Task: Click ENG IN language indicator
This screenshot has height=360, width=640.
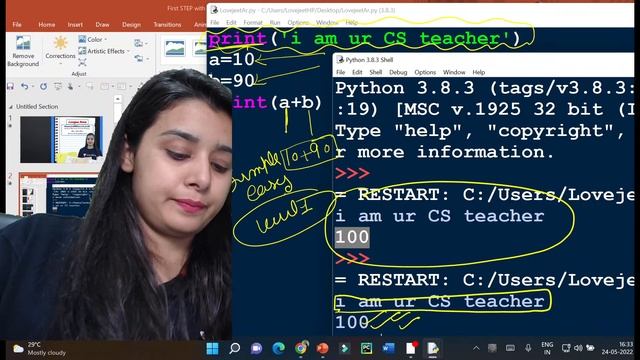Action: coord(547,348)
